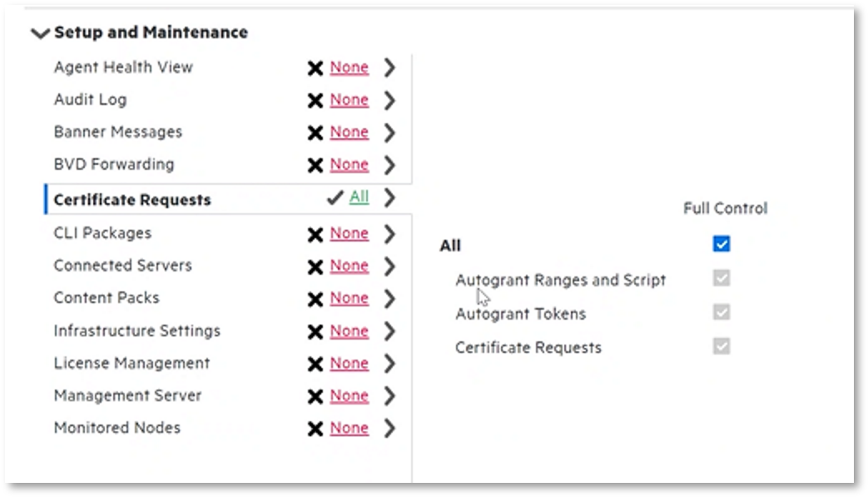Click the X icon beside Agent Health View
Image resolution: width=868 pixels, height=497 pixels.
(x=315, y=68)
